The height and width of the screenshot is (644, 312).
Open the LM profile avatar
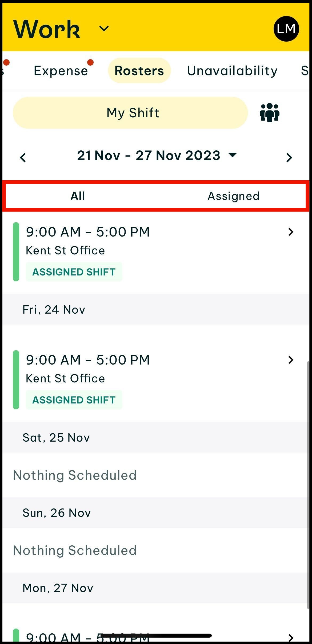(286, 29)
